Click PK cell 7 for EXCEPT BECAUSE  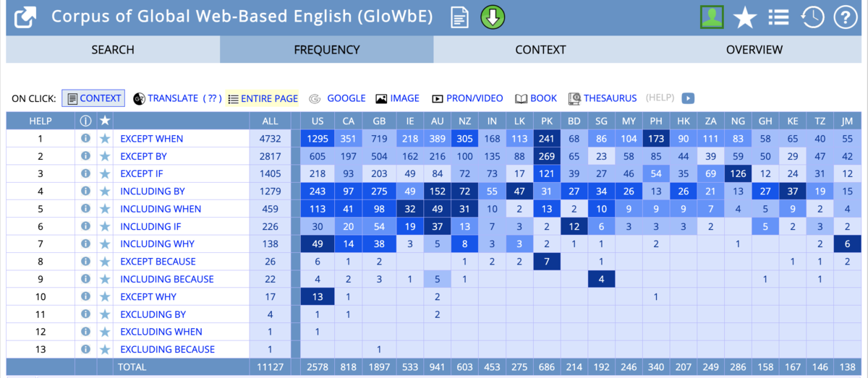click(x=548, y=262)
